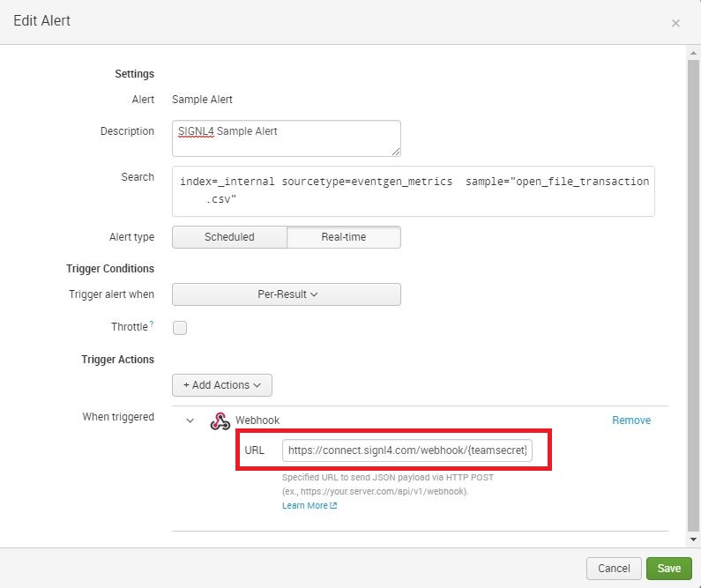Click the webhook URL input field
The image size is (701, 588).
(x=407, y=450)
